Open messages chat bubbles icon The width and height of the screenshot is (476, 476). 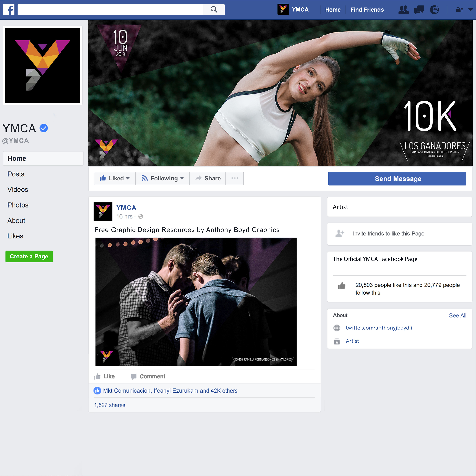[419, 10]
